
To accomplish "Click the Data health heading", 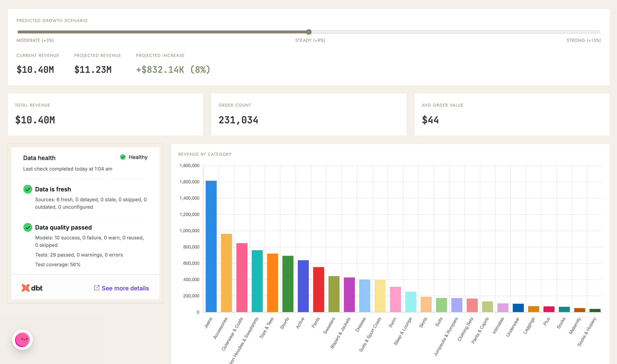I will [39, 158].
